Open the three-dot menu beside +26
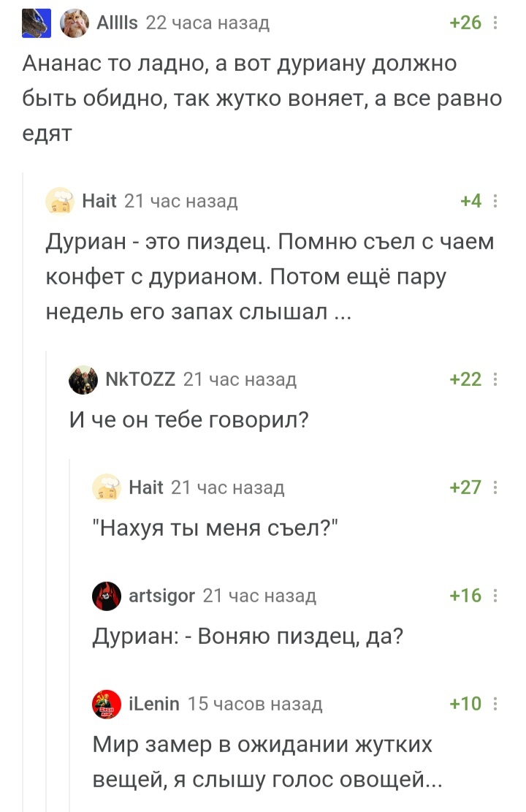The height and width of the screenshot is (812, 526). coord(496,23)
